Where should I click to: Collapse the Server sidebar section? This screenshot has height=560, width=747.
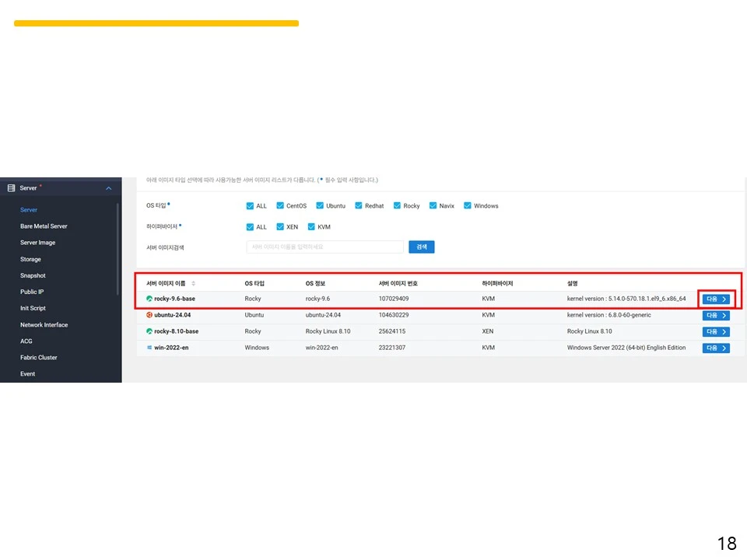coord(109,188)
